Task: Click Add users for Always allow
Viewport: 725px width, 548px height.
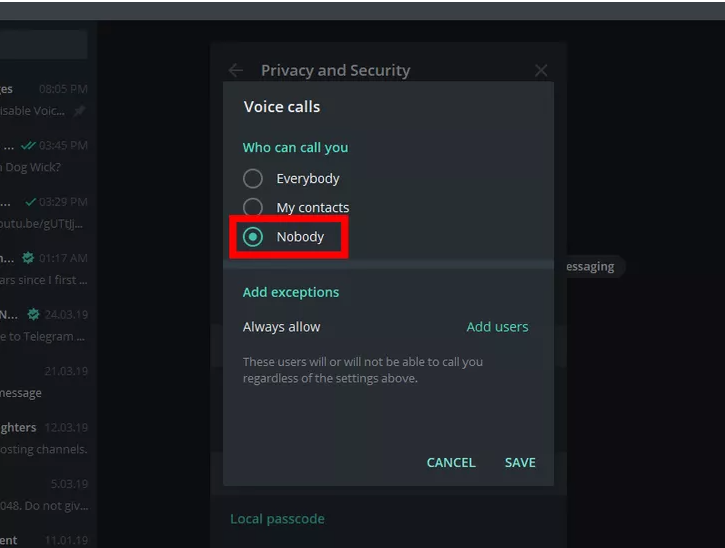Action: click(497, 327)
